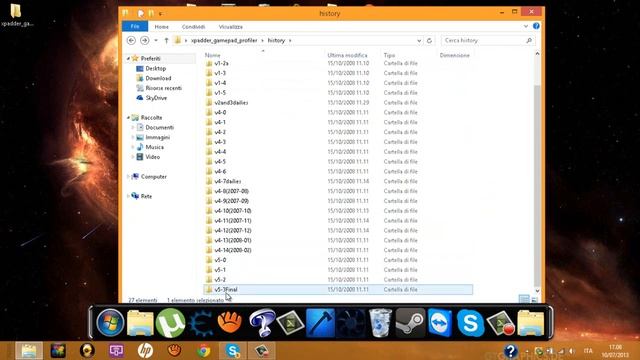Launch the Xpadder icon without red dot in dock
Screen dimensions: 640x360
coord(290,322)
